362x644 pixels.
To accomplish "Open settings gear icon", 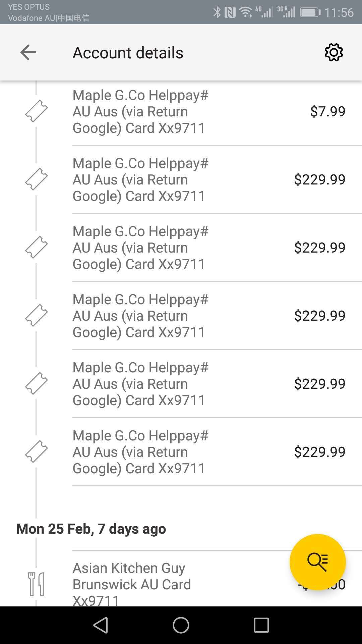I will click(x=334, y=52).
